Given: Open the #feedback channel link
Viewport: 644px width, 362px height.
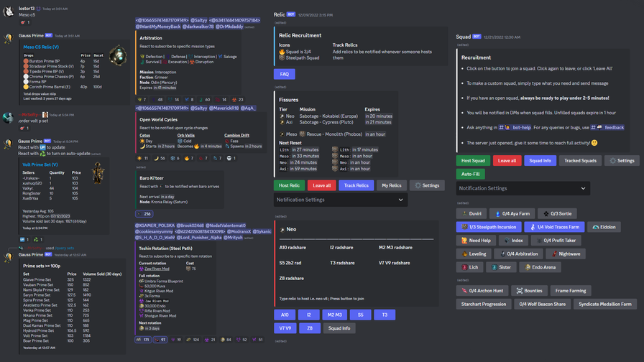Looking at the screenshot, I should tap(607, 128).
